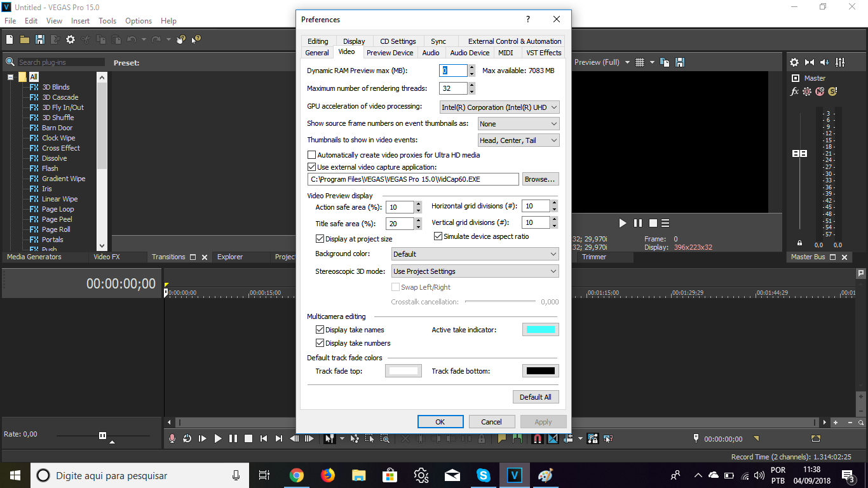Toggle automatic crossfades icon
This screenshot has width=868, height=488.
pos(553,438)
